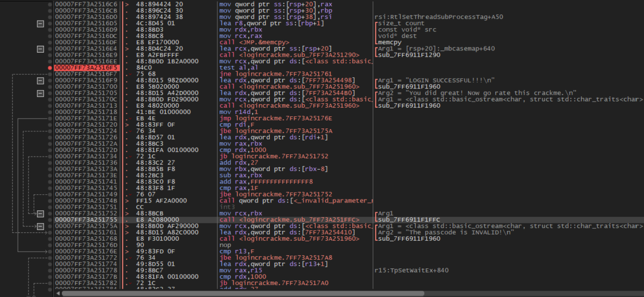Click the 'Arg1 = [rsp+20]:_mbcasemap+640' comment
Viewport: 644px width, 297px height.
pos(435,49)
